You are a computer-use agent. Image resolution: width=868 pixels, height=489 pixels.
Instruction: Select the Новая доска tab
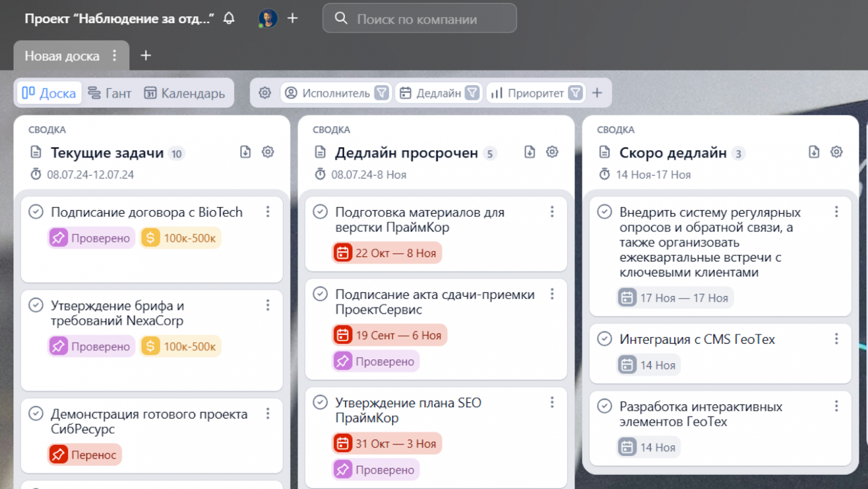click(x=61, y=56)
